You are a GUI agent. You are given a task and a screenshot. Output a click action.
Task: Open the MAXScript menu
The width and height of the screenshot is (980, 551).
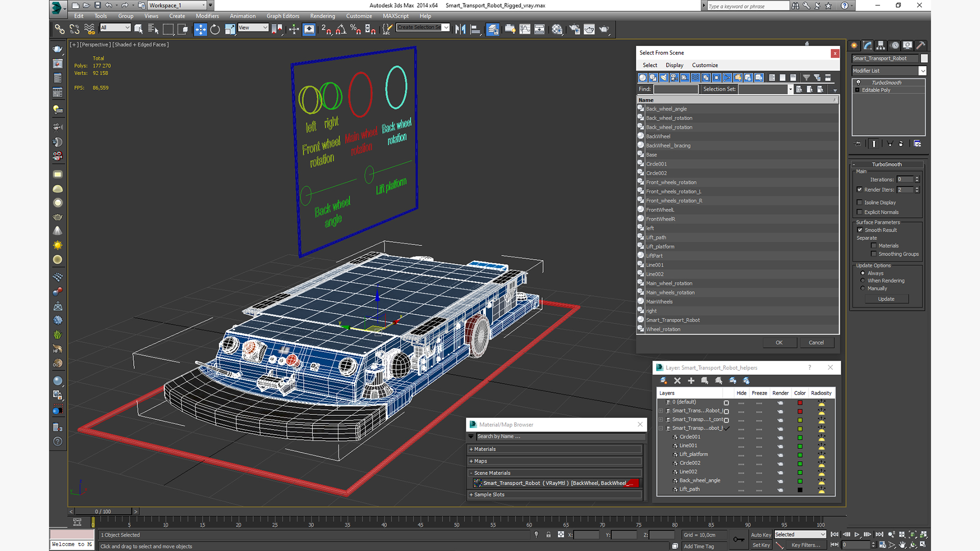[396, 16]
